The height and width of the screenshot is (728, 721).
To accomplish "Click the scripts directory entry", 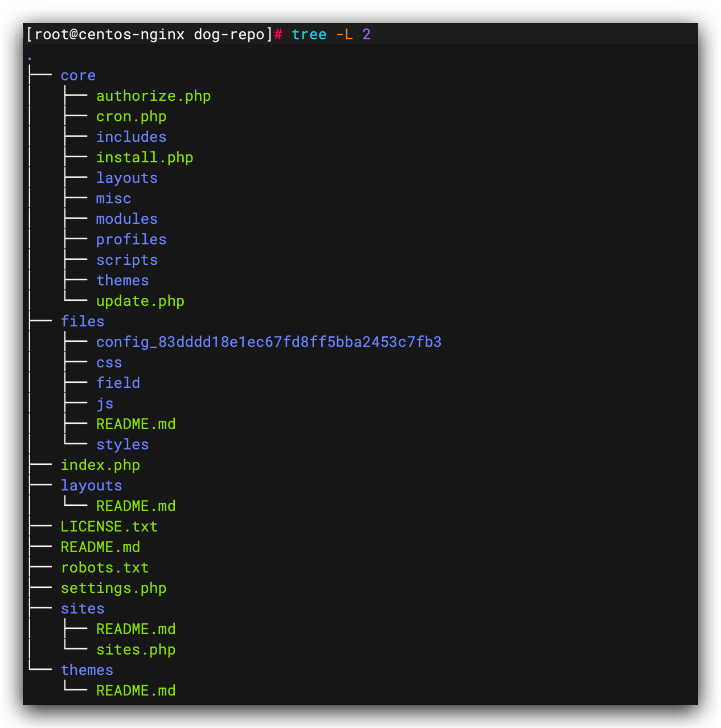I will coord(126,260).
